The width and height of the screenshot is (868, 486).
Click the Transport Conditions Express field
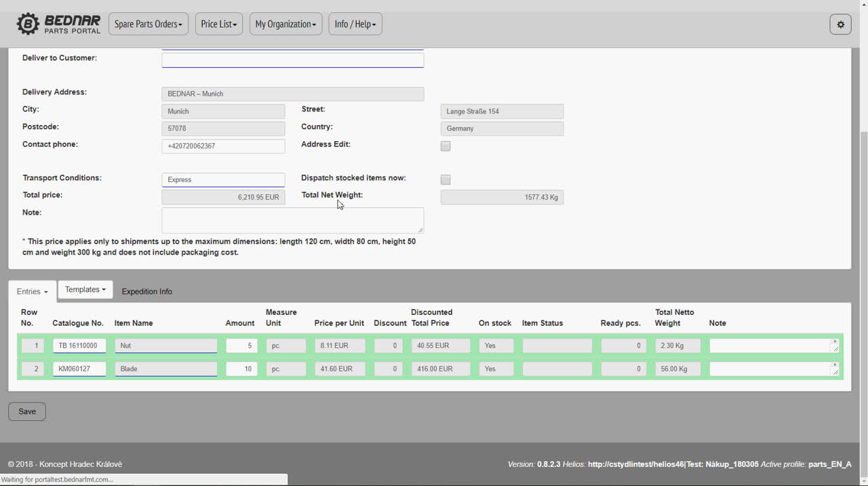[223, 180]
